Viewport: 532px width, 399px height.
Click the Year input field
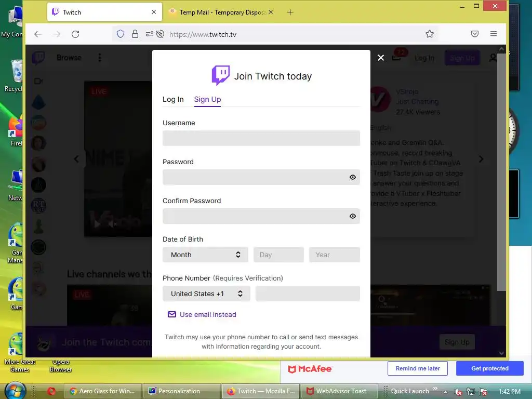tap(334, 255)
